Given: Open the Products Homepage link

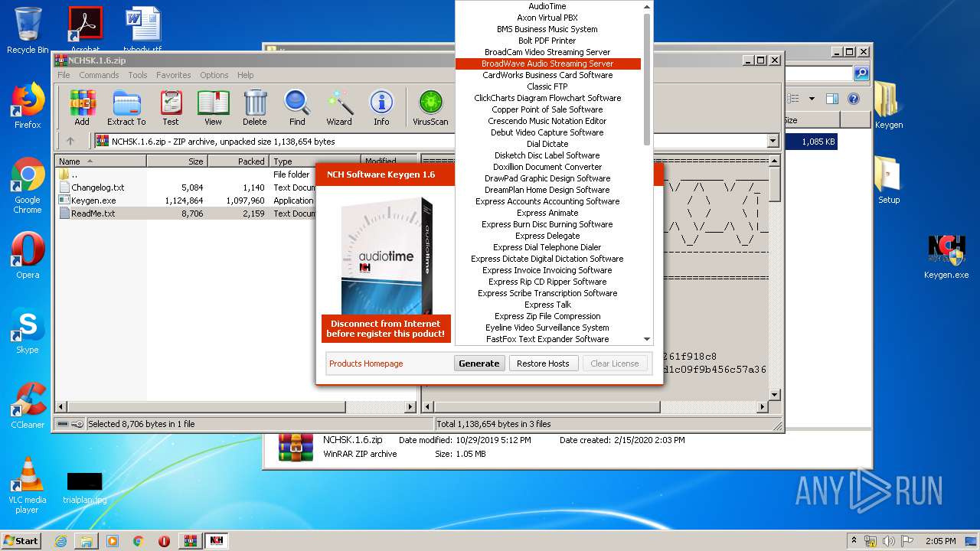Looking at the screenshot, I should (366, 364).
